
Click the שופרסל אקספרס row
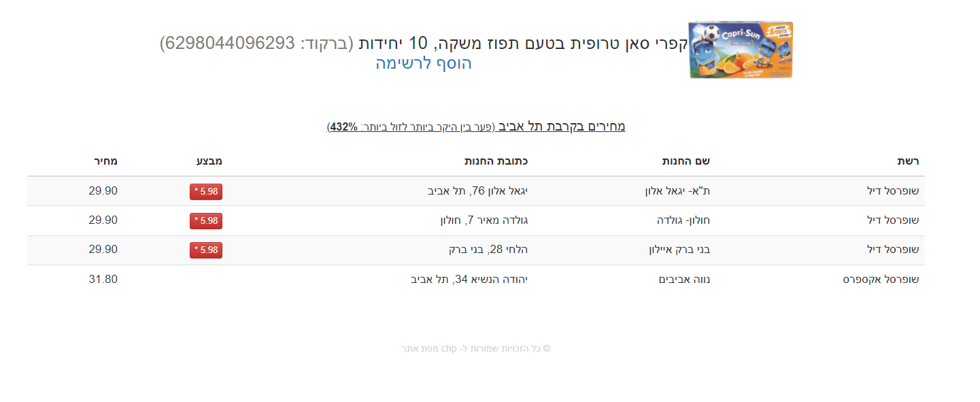(x=476, y=280)
